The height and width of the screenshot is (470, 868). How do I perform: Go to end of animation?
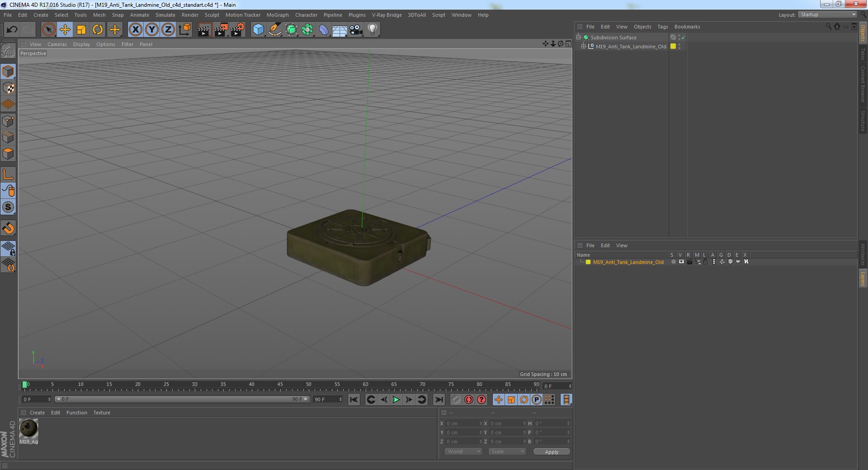439,399
